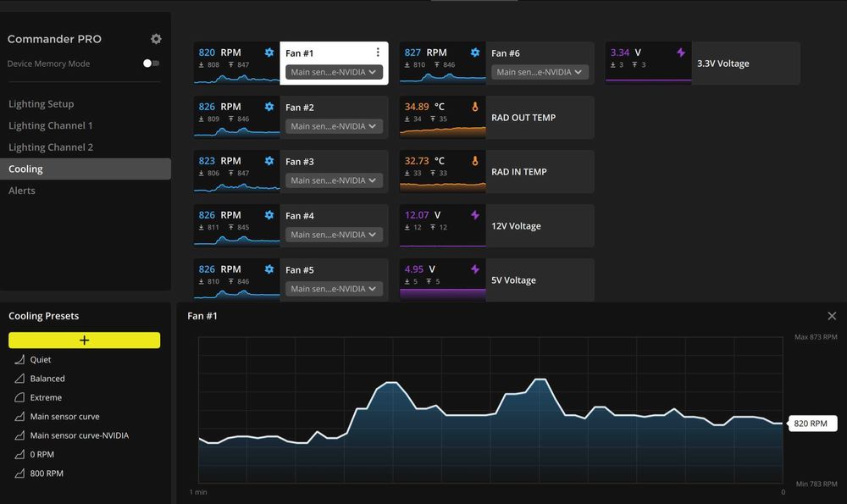Click the Max 873 RPM label
The height and width of the screenshot is (504, 847).
point(816,336)
